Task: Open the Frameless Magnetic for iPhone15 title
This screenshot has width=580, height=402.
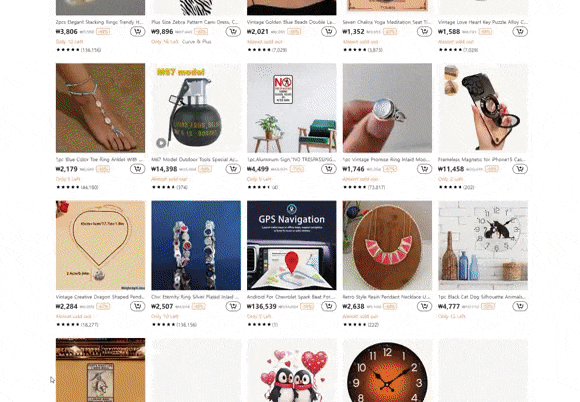Action: coord(482,159)
